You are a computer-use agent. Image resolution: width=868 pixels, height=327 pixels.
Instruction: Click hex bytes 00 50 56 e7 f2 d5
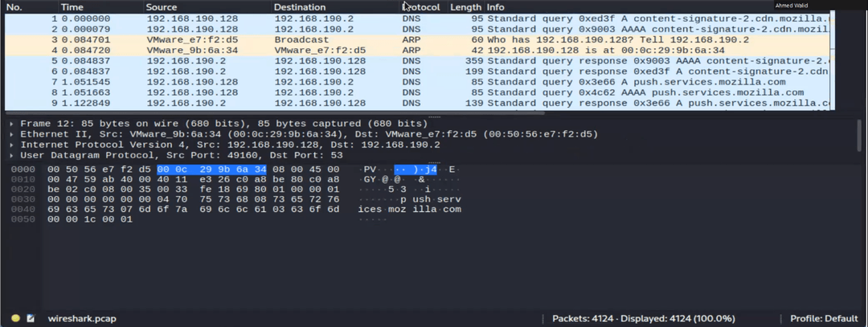(97, 170)
